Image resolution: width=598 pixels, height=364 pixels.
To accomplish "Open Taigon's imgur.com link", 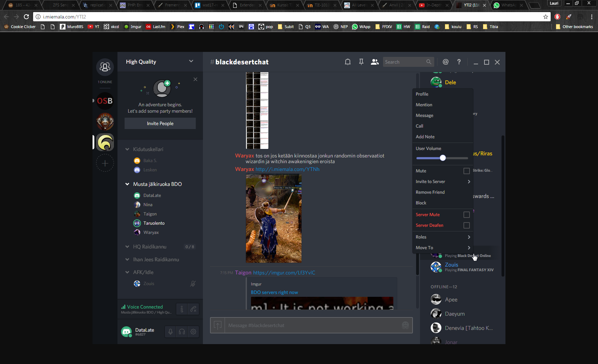I will [x=284, y=273].
